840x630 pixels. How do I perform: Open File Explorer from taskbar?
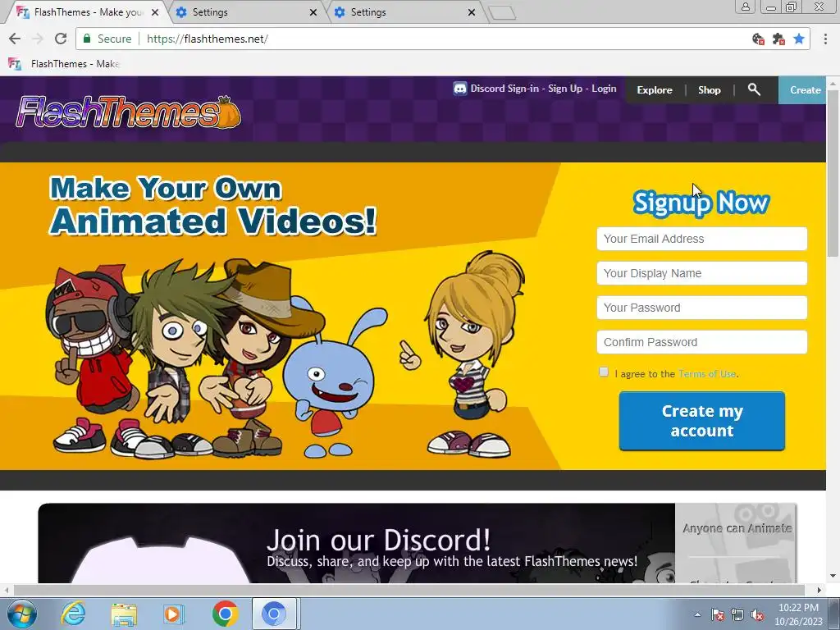(124, 614)
